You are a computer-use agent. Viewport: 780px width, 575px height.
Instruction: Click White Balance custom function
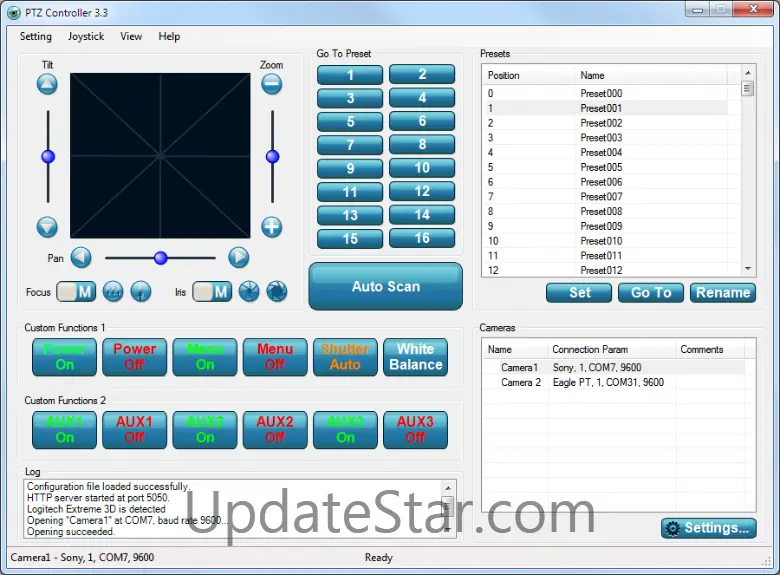[x=416, y=357]
